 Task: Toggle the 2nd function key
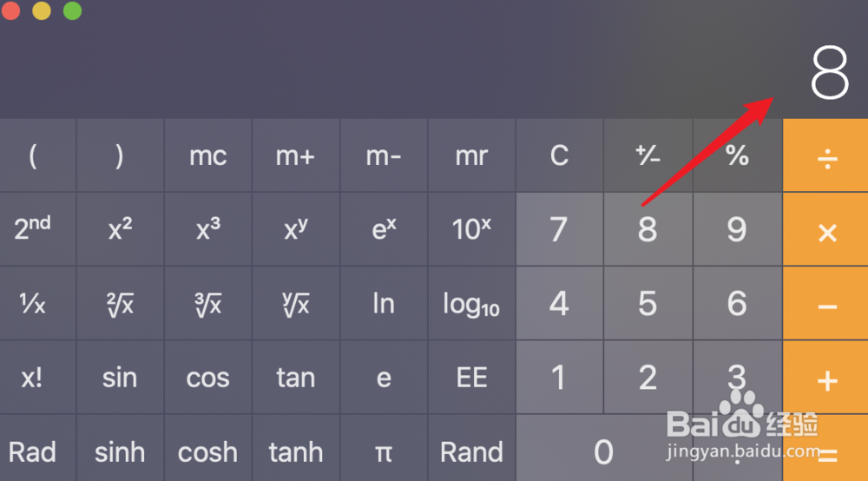[33, 230]
